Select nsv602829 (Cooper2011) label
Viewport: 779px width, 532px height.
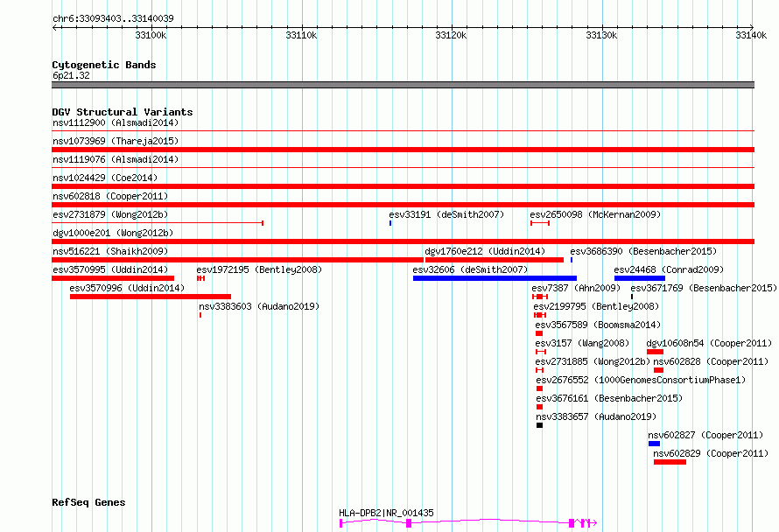pyautogui.click(x=711, y=453)
